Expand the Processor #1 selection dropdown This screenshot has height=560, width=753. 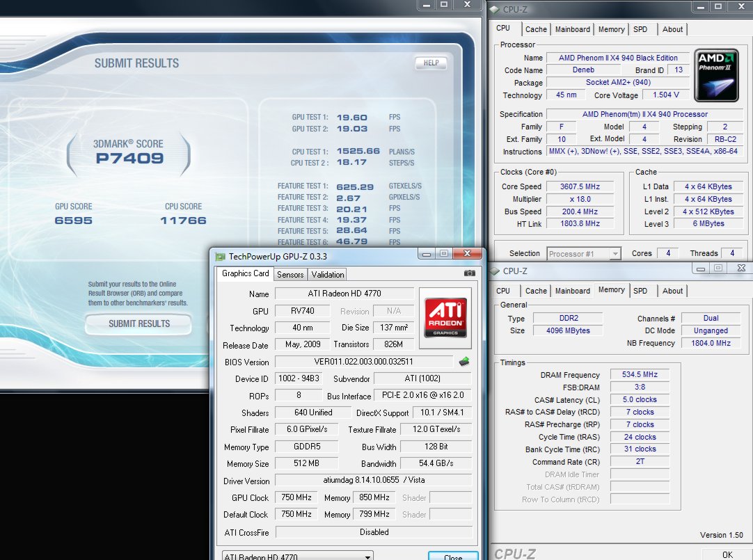615,253
